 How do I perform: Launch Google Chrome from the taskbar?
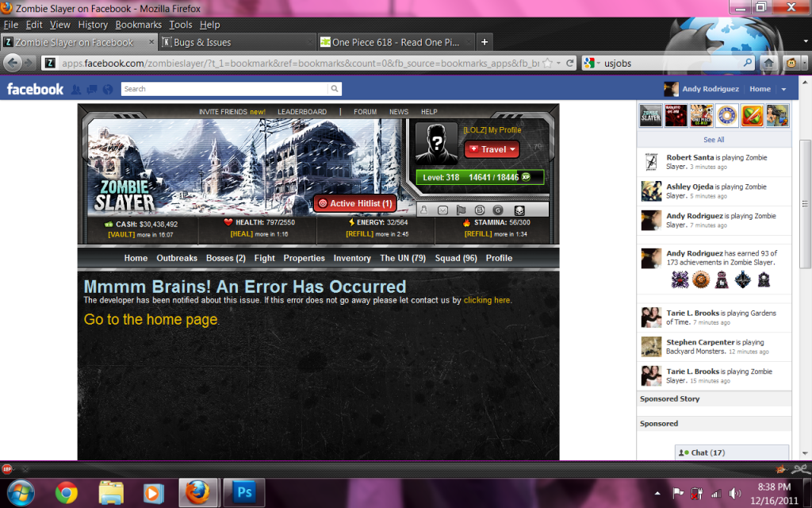coord(67,492)
